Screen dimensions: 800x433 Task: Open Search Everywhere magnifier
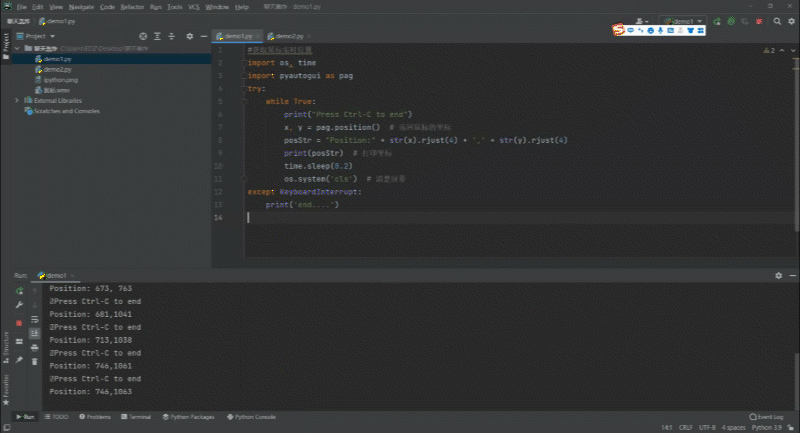click(777, 21)
